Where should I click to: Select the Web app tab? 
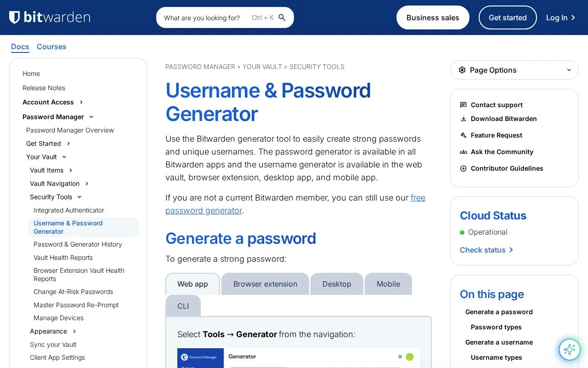click(192, 284)
